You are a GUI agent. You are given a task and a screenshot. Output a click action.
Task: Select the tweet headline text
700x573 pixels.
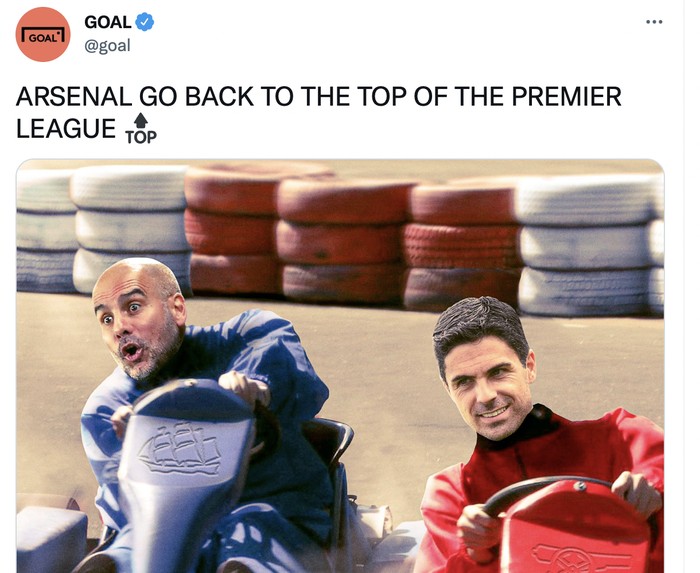click(319, 112)
